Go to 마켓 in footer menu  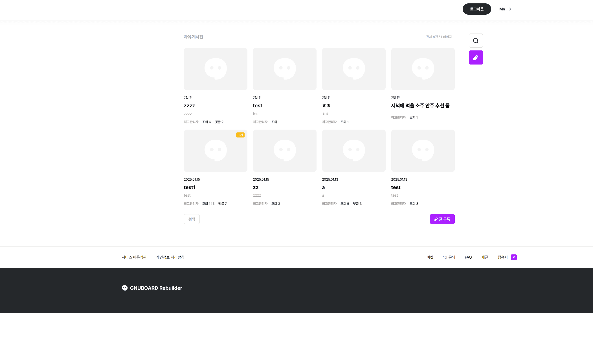430,257
